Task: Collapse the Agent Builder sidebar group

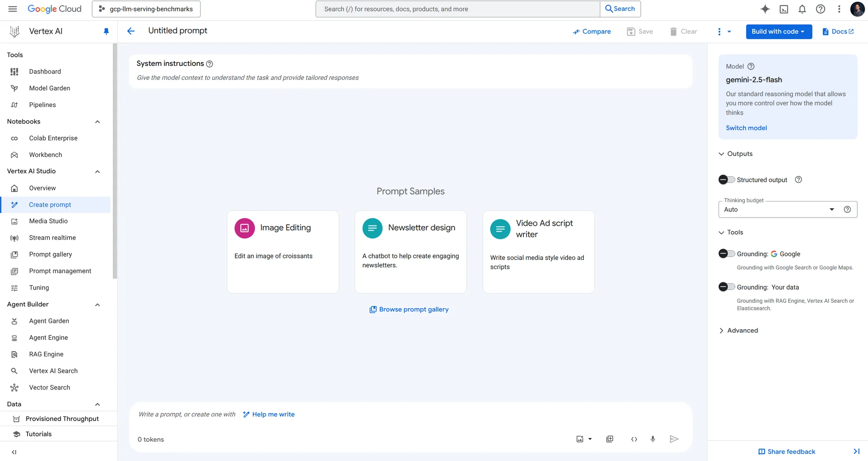Action: [x=98, y=304]
